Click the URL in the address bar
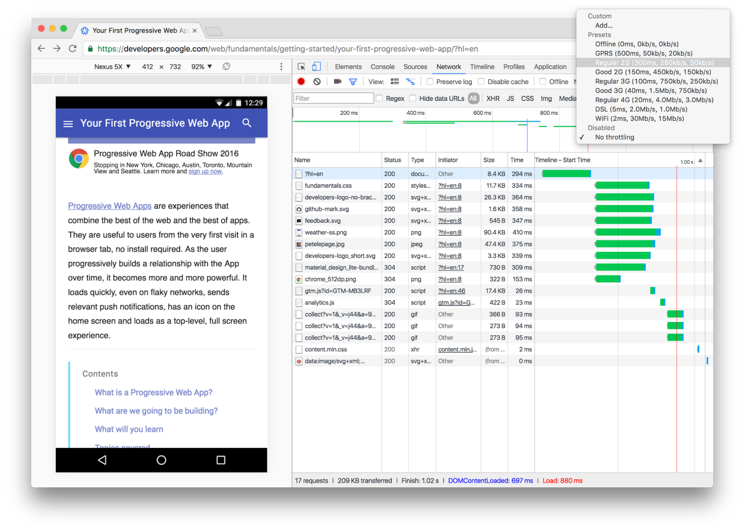Viewport: 756px width, 532px height. point(288,49)
